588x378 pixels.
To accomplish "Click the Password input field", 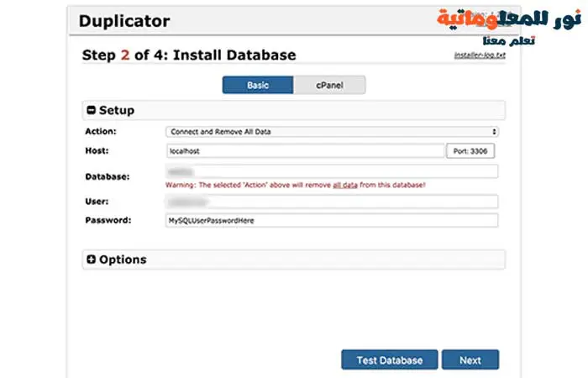I will click(332, 220).
